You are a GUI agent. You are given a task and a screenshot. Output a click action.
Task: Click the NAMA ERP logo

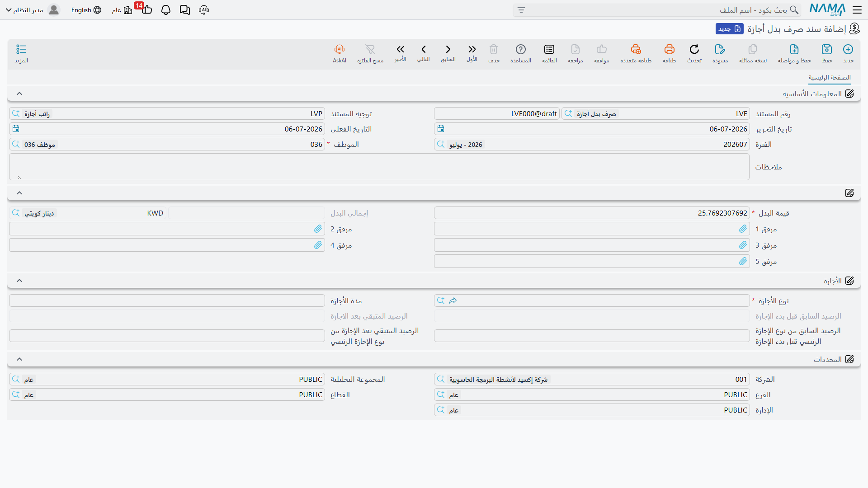[x=827, y=9]
